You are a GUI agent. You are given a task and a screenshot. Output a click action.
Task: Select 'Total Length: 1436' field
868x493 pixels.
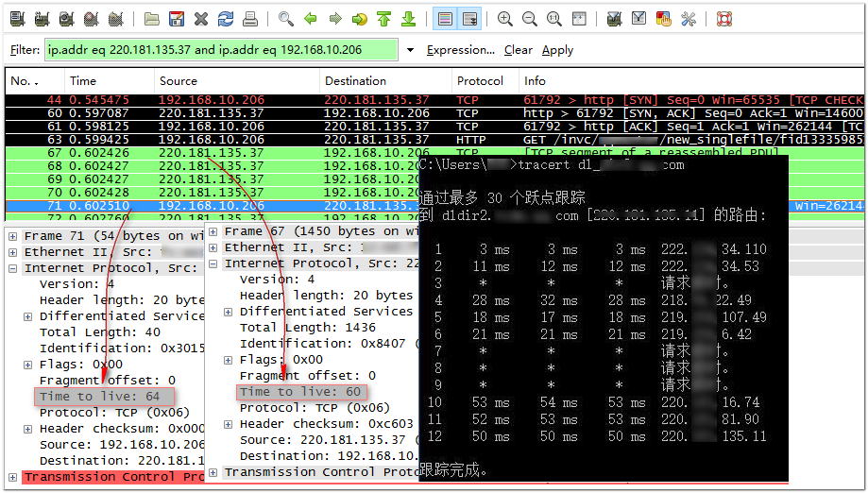pyautogui.click(x=308, y=328)
